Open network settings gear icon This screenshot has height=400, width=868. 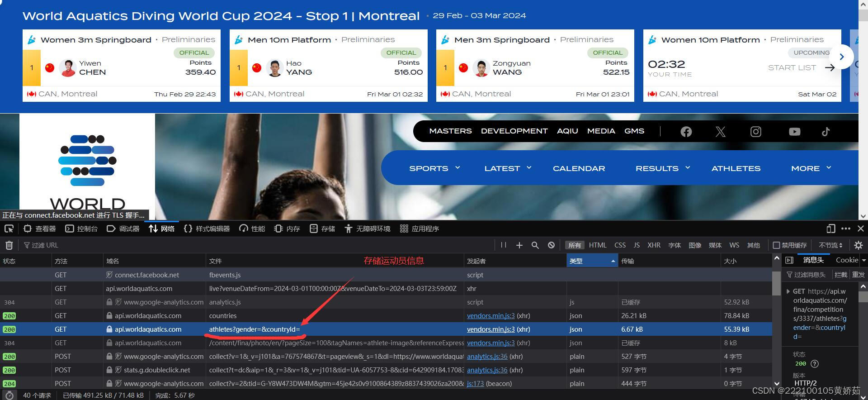click(859, 245)
